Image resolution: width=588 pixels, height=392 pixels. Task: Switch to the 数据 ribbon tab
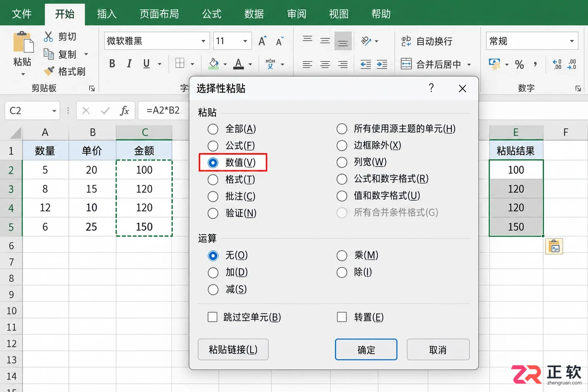[x=254, y=14]
